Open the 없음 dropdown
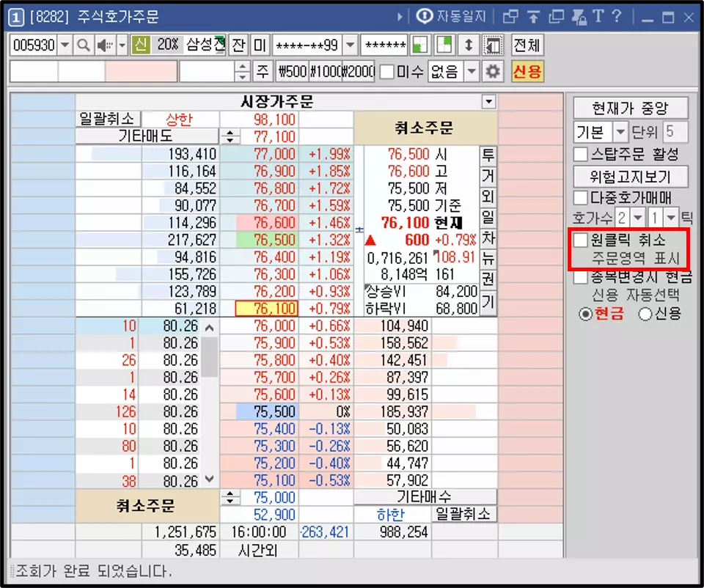The height and width of the screenshot is (588, 704). [471, 72]
